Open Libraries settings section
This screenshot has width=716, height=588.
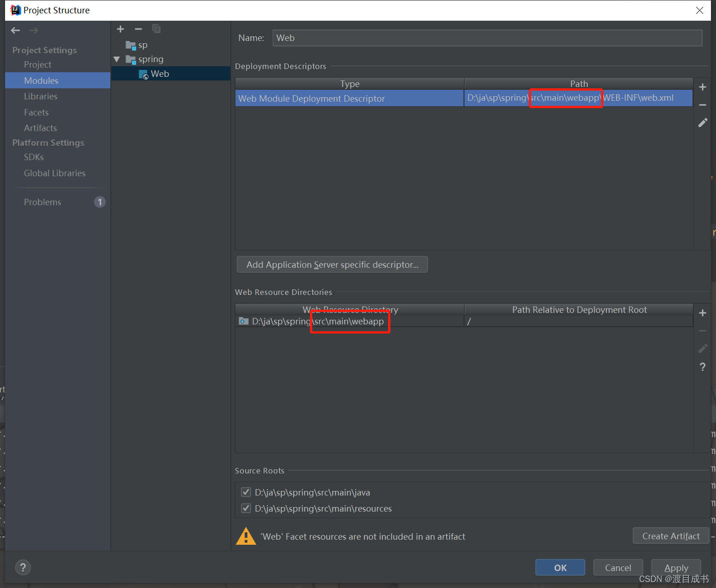57,96
